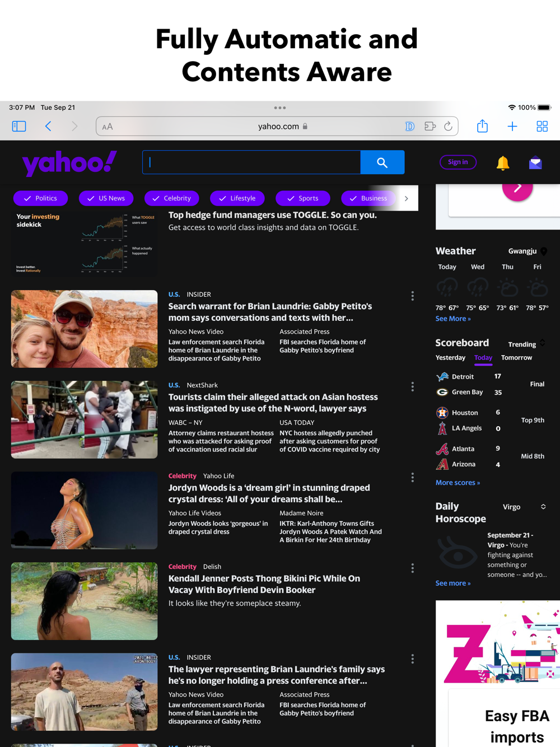Open options for Asian hostess attack story

click(413, 386)
